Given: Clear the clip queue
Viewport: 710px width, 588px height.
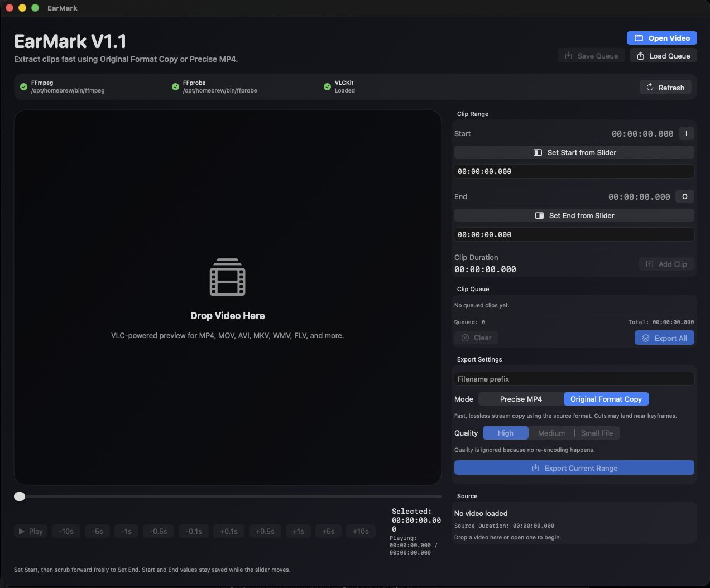Looking at the screenshot, I should 477,338.
